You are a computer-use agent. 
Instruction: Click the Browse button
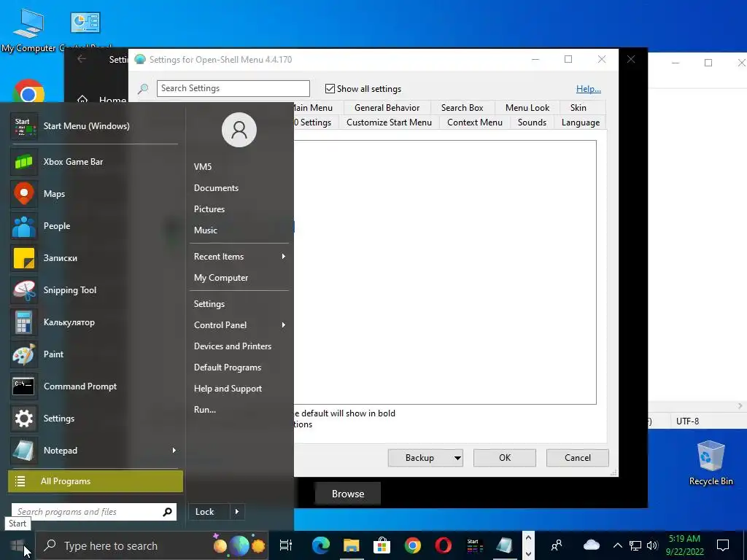[348, 494]
